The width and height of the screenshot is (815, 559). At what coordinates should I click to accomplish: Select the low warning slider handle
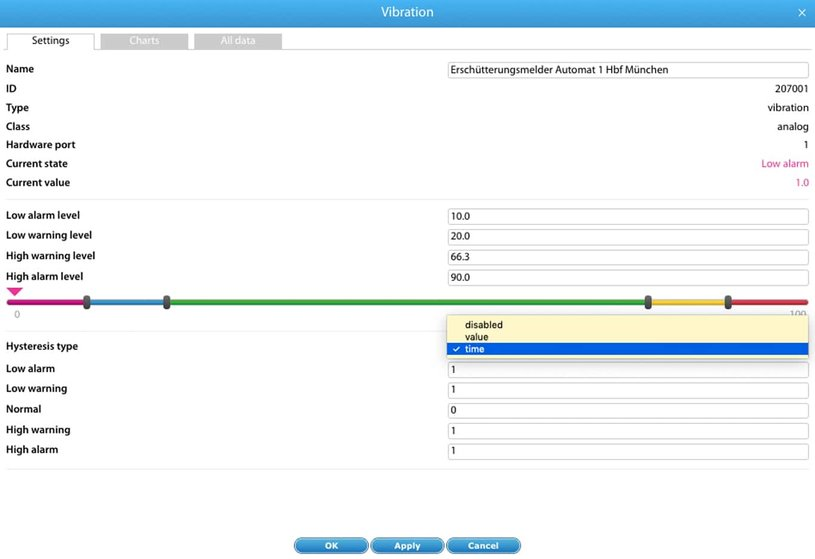point(167,301)
